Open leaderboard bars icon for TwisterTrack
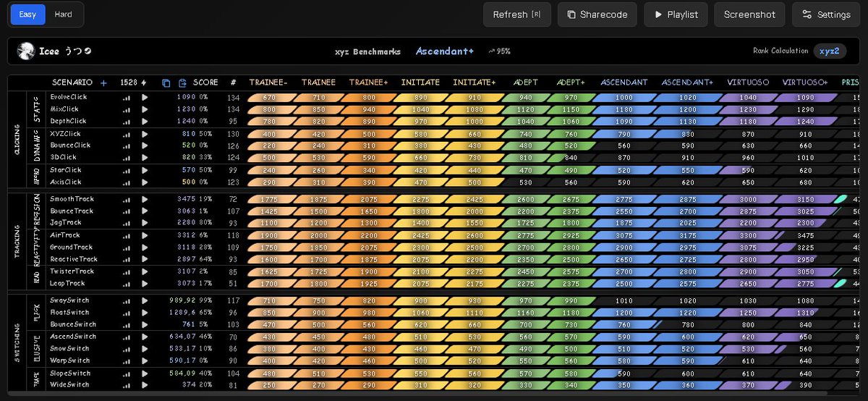The width and height of the screenshot is (868, 401). pyautogui.click(x=127, y=271)
